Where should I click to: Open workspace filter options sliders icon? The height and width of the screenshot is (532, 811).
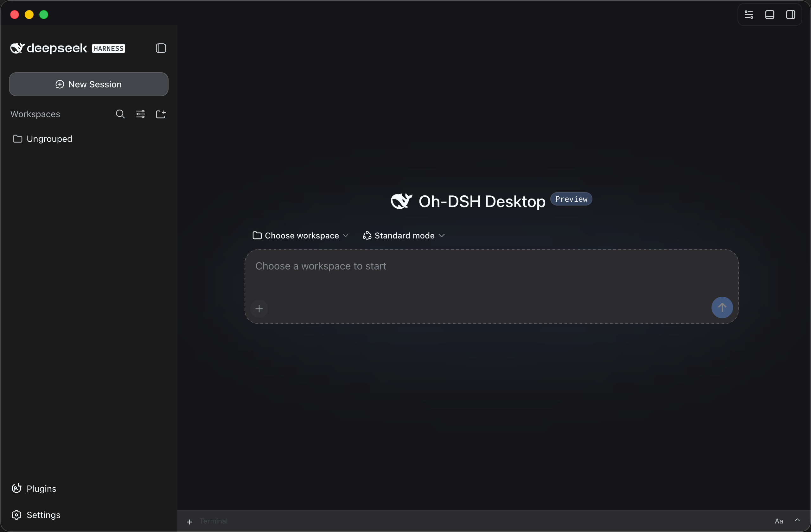coord(141,114)
